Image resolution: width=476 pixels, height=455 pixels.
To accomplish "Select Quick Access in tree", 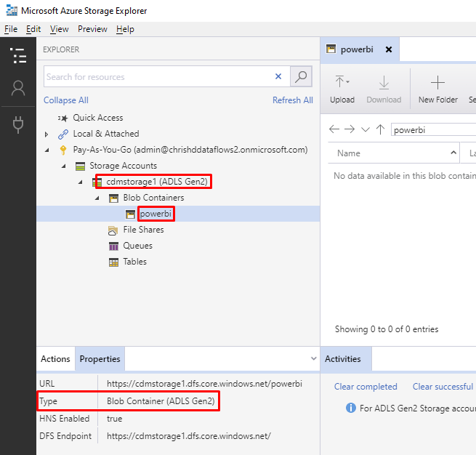I will point(98,118).
